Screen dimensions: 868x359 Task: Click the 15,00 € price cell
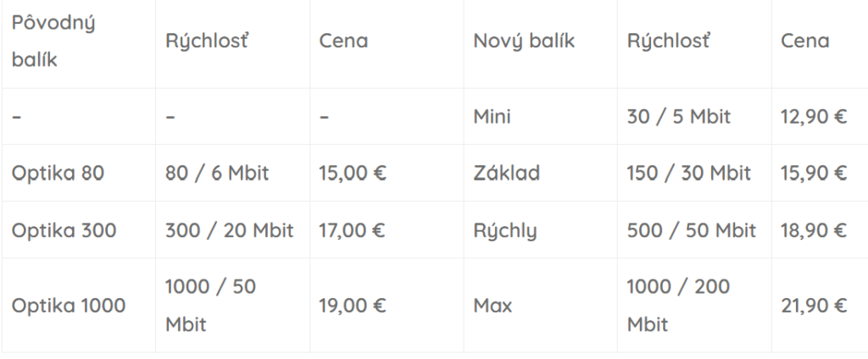click(352, 173)
